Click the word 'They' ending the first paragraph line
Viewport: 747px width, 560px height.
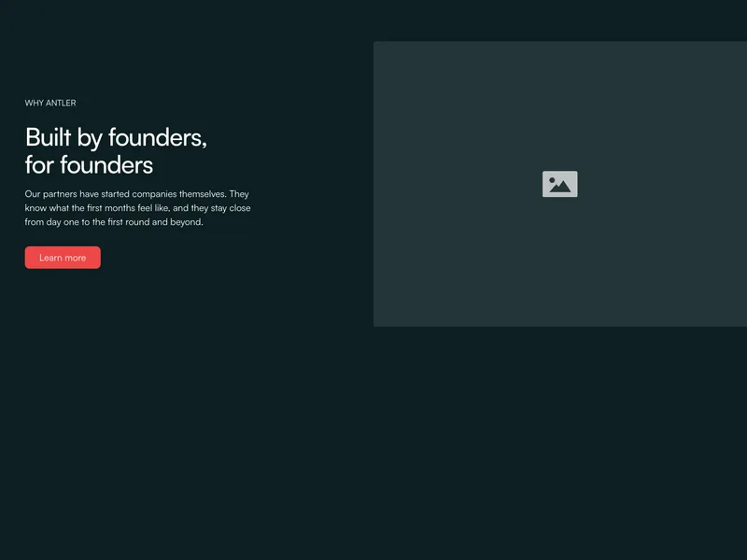[239, 194]
